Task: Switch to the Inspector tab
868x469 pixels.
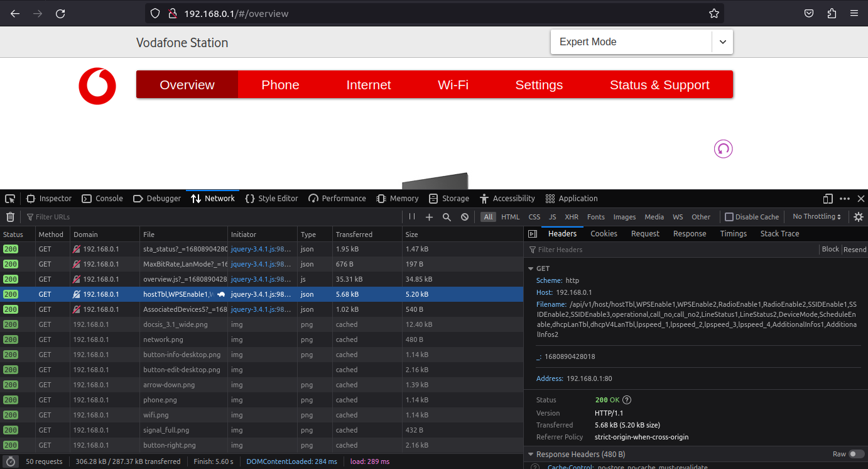Action: point(49,199)
